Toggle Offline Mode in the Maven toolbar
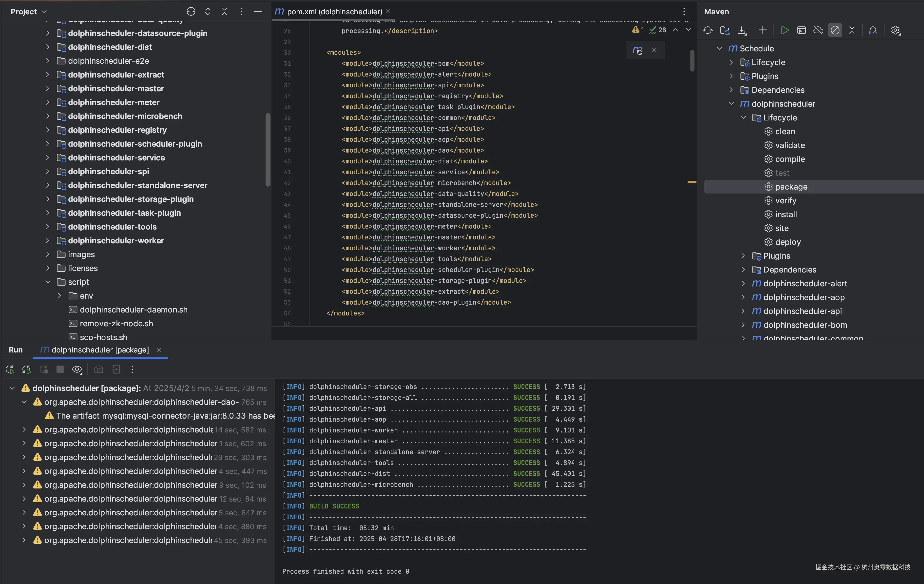924x584 pixels. (818, 30)
